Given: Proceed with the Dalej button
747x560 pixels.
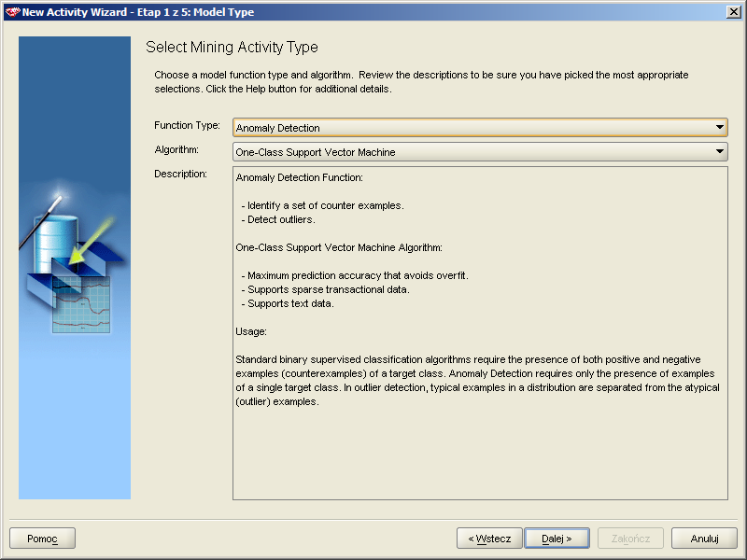Looking at the screenshot, I should pos(557,539).
